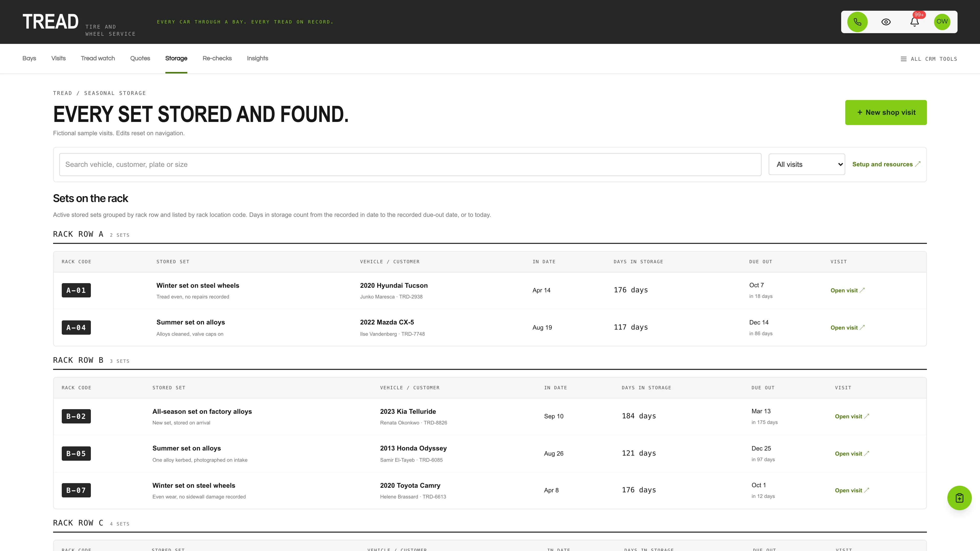The height and width of the screenshot is (551, 980).
Task: Go to the Visits tab
Action: pyautogui.click(x=59, y=58)
